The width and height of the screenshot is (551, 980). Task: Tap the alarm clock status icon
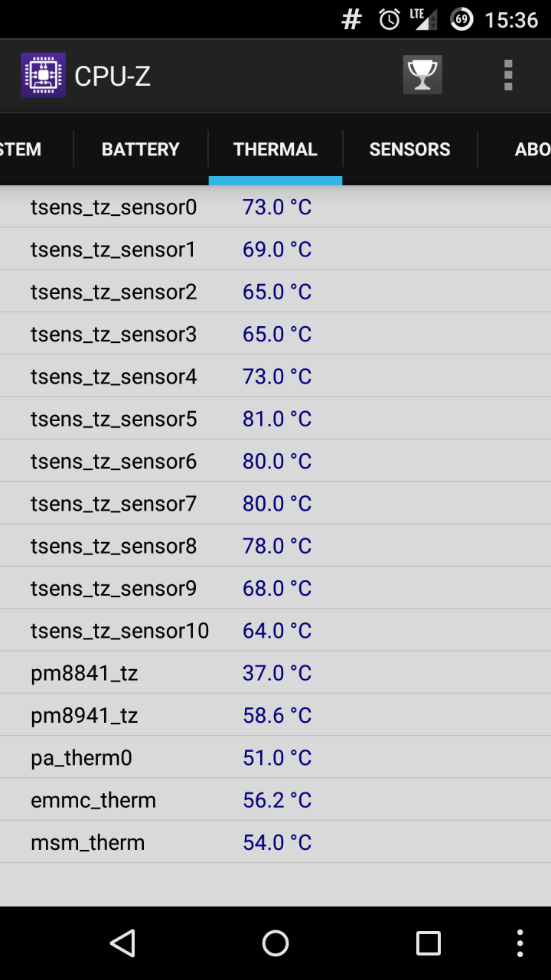tap(390, 20)
